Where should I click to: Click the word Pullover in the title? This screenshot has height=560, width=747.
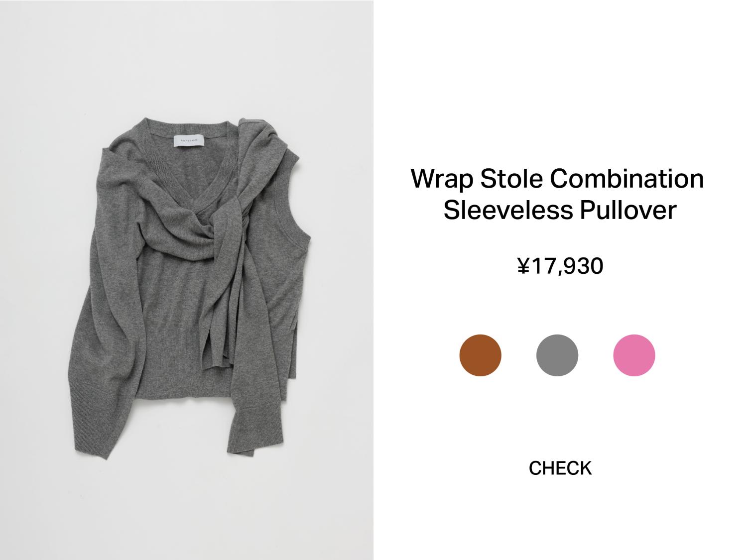pos(627,209)
